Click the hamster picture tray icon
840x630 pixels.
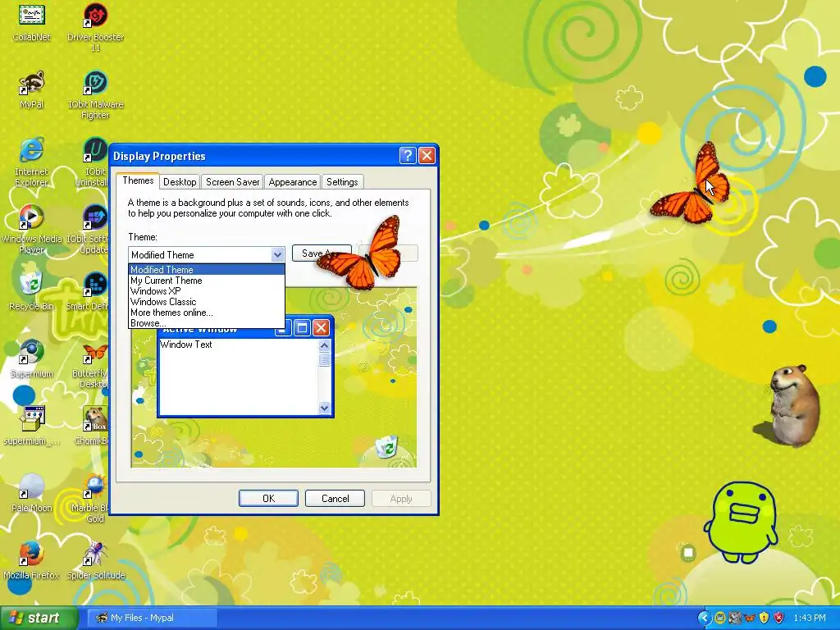[734, 619]
